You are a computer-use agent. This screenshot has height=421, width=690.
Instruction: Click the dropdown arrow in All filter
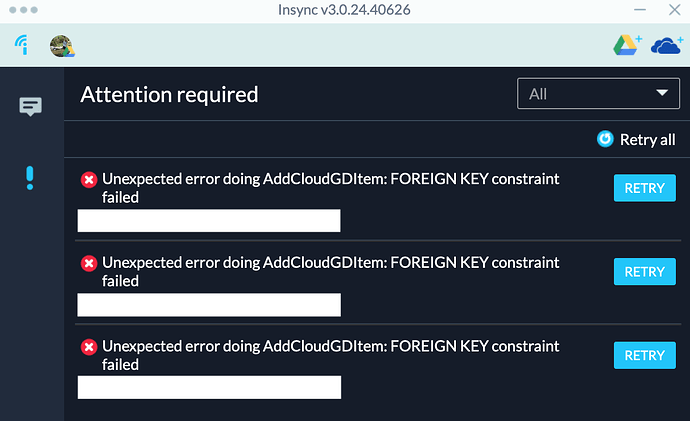pos(662,93)
